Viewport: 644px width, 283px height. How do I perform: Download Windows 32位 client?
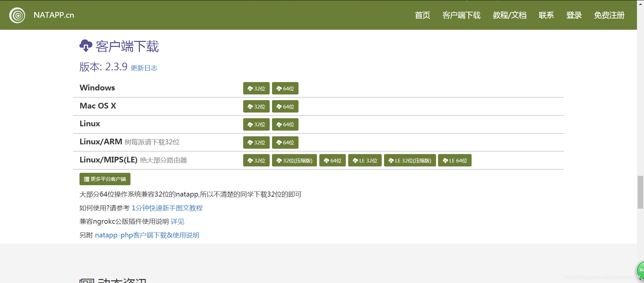(256, 88)
